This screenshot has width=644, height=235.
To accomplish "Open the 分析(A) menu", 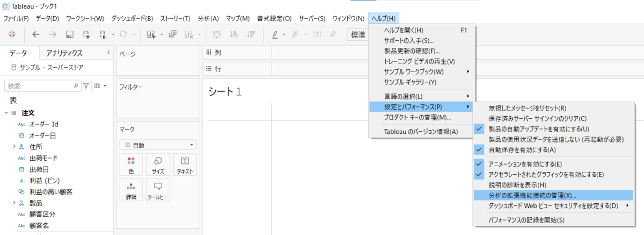I will tap(208, 18).
